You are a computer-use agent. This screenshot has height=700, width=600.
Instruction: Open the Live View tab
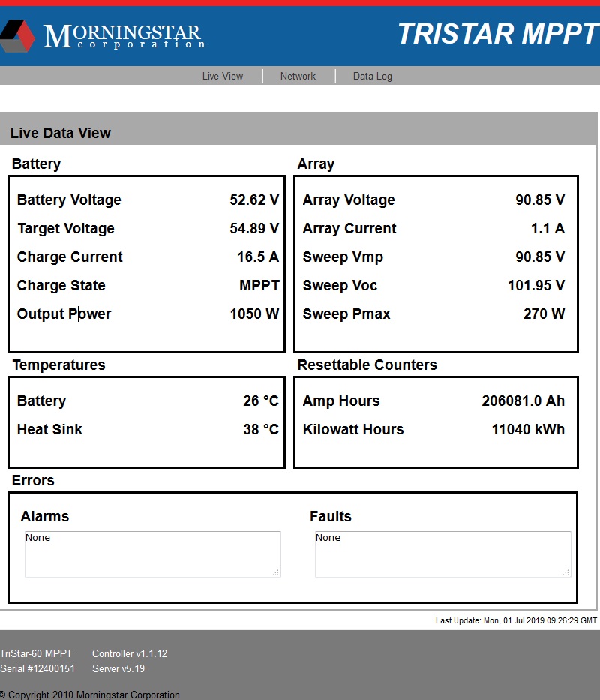tap(223, 76)
